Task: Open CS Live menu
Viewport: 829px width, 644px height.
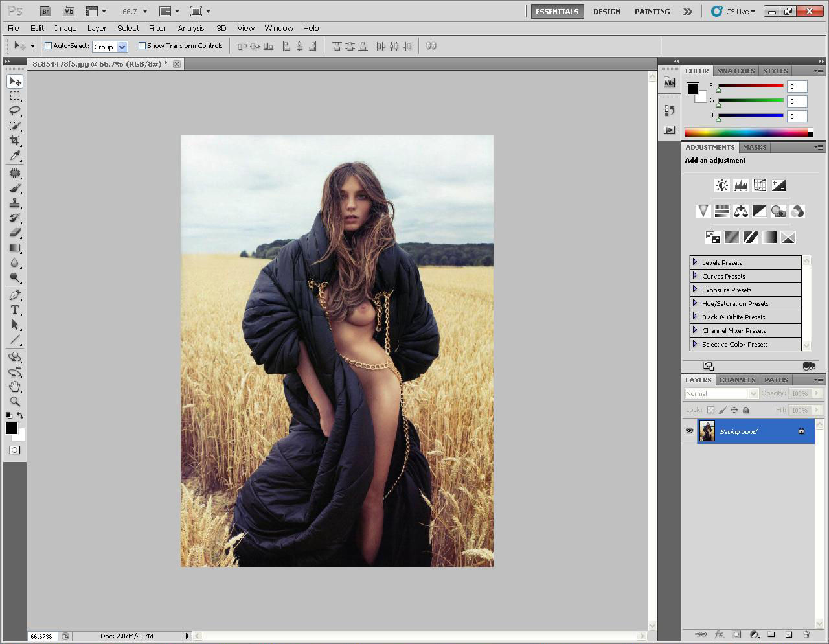Action: coord(733,11)
